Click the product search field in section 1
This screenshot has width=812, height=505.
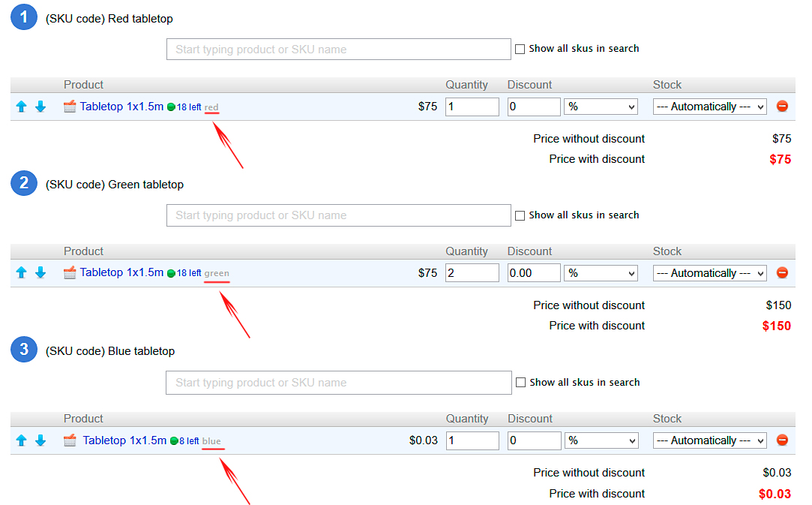tap(338, 50)
